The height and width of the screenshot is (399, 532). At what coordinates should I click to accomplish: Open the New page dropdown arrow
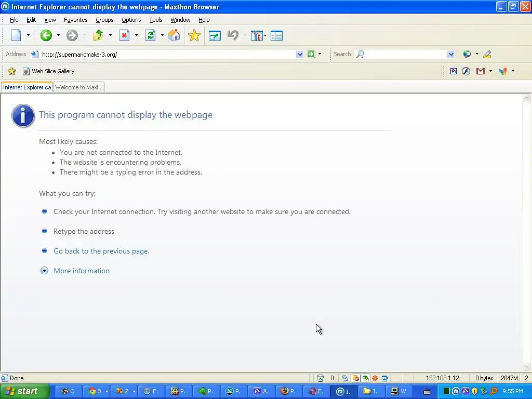tap(28, 35)
